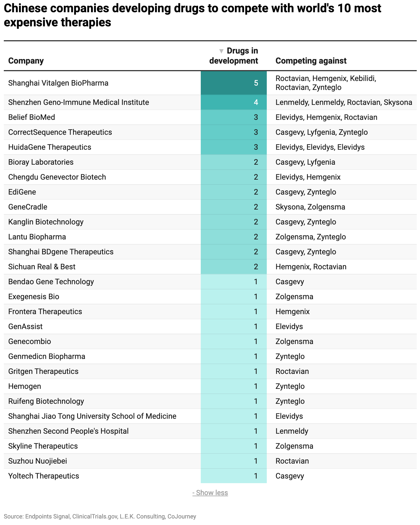Image resolution: width=420 pixels, height=525 pixels.
Task: Click Suzhou Nuojiebei company name
Action: [38, 461]
